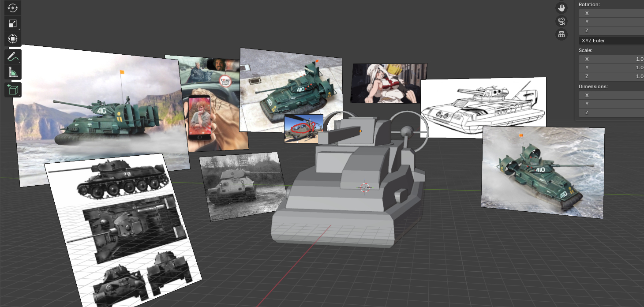The image size is (644, 307).
Task: Select the Add Cube tool
Action: pyautogui.click(x=13, y=90)
